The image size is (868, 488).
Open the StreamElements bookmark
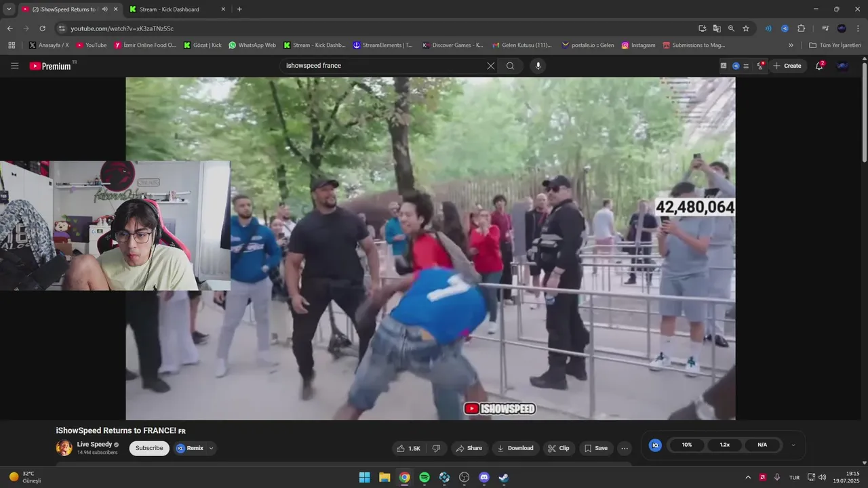382,45
